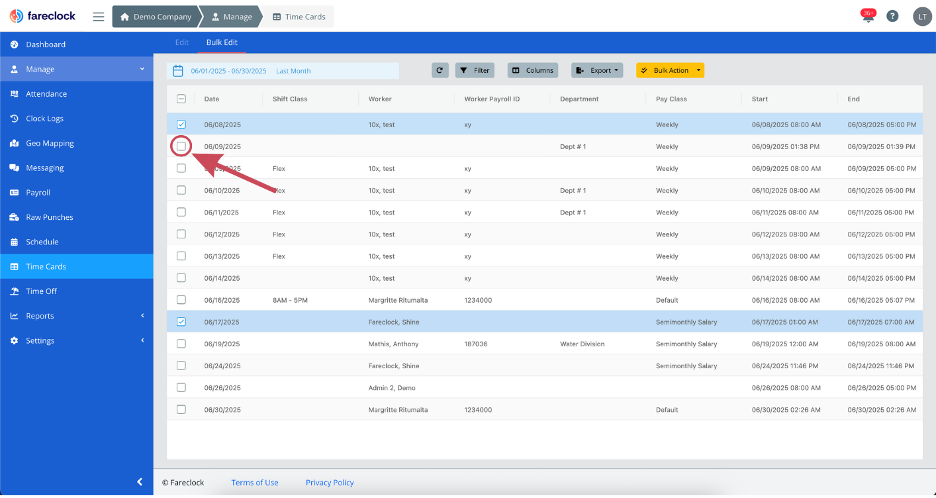Click the Shift Class column header
This screenshot has width=936, height=498.
(x=290, y=99)
